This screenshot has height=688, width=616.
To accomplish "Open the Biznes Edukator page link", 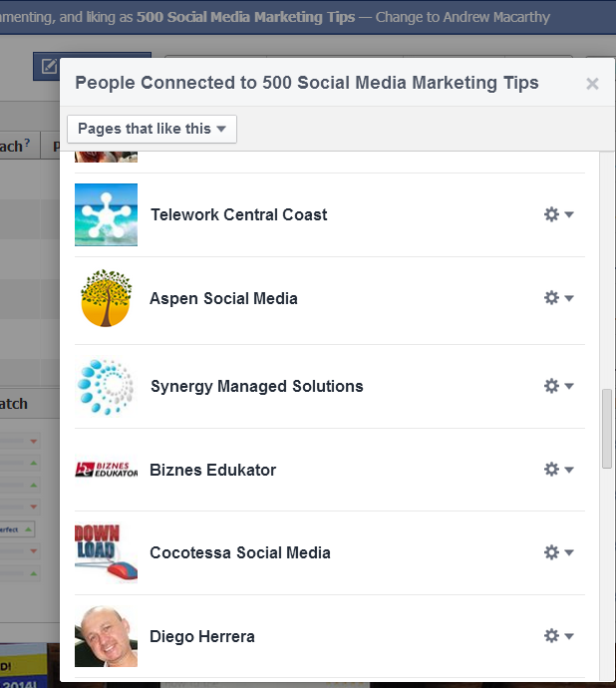I will (x=212, y=470).
